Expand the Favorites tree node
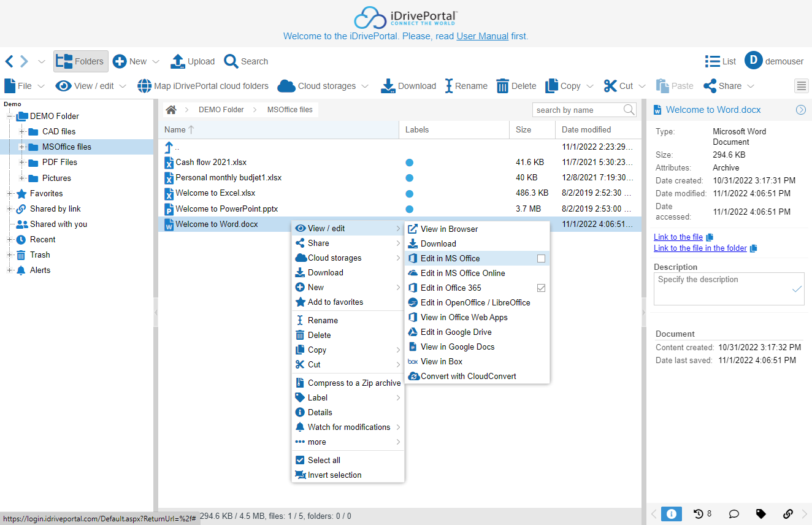812x525 pixels. 10,194
